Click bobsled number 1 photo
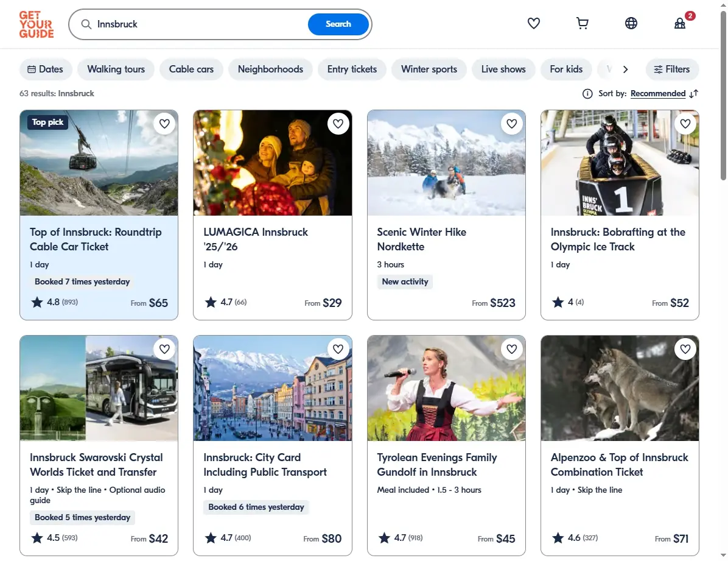The height and width of the screenshot is (561, 728). pyautogui.click(x=620, y=163)
